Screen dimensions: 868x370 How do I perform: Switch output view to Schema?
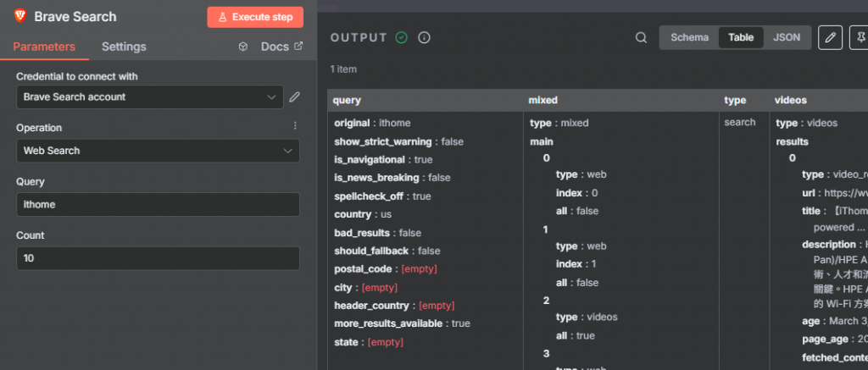[x=689, y=37]
